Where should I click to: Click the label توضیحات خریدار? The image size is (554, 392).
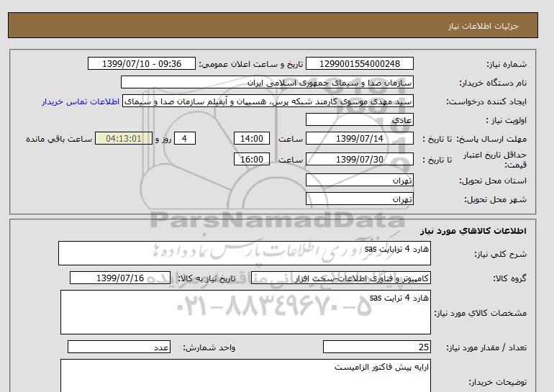pyautogui.click(x=497, y=382)
